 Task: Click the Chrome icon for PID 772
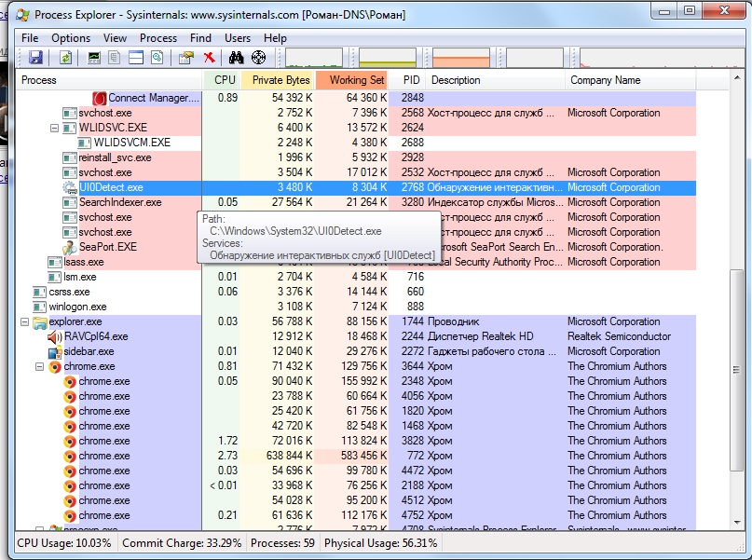coord(70,457)
